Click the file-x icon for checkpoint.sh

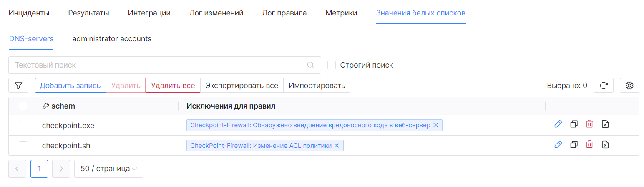(x=605, y=144)
